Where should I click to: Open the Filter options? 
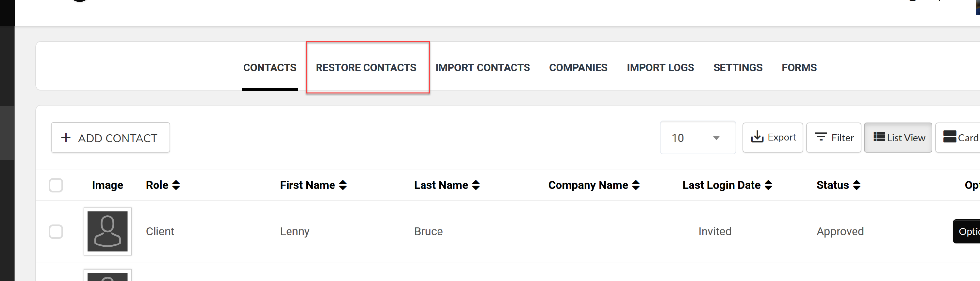click(x=834, y=138)
